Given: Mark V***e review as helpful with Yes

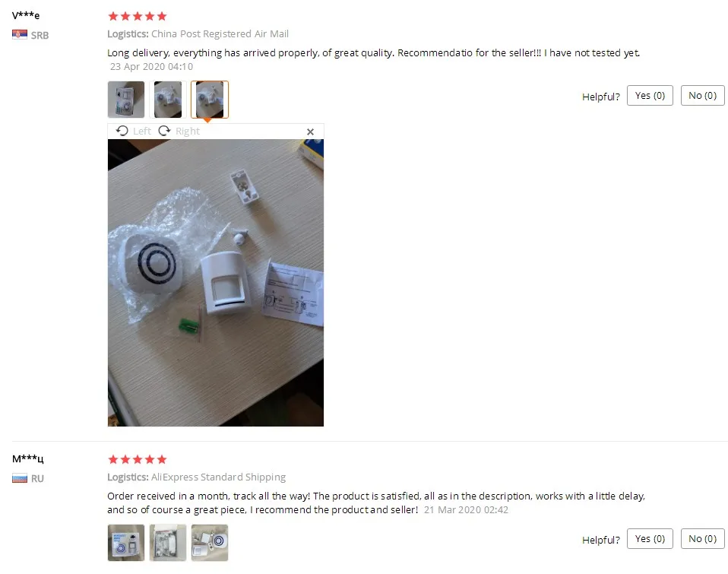Looking at the screenshot, I should coord(650,96).
